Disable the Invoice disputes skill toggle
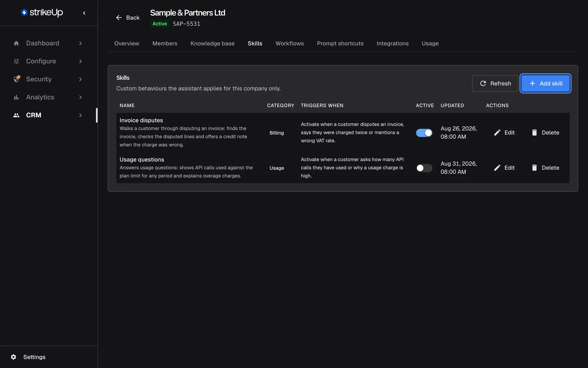The width and height of the screenshot is (588, 368). point(424,133)
